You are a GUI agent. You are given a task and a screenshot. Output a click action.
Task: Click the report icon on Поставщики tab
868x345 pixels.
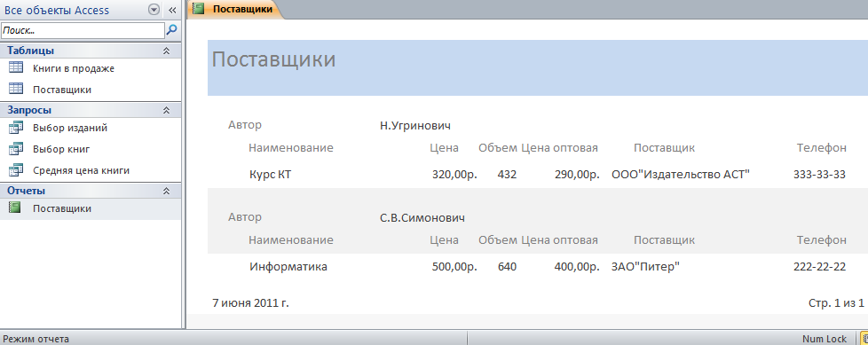[198, 9]
